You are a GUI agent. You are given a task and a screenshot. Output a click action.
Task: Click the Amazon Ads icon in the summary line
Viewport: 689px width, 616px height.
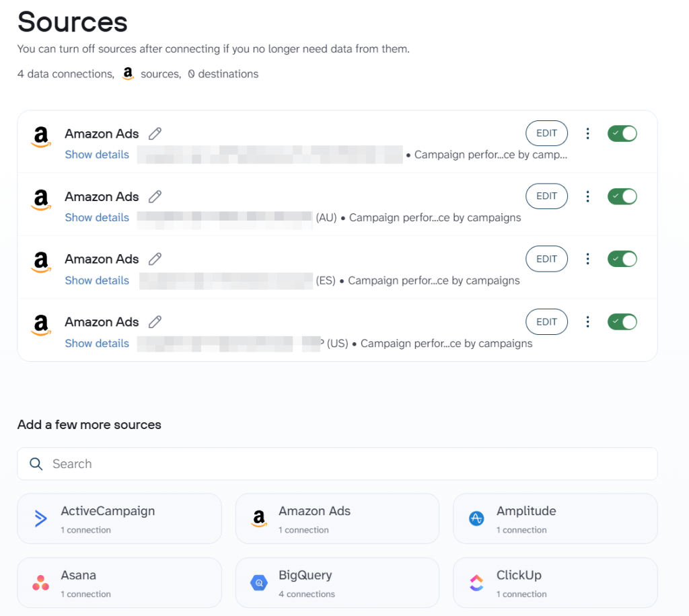click(x=128, y=73)
